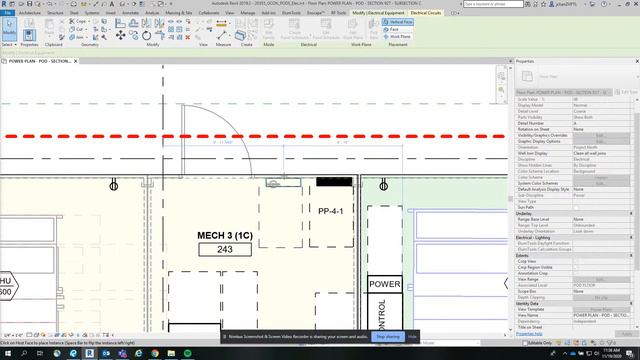Open Outlook from Windows taskbar

coord(106,353)
